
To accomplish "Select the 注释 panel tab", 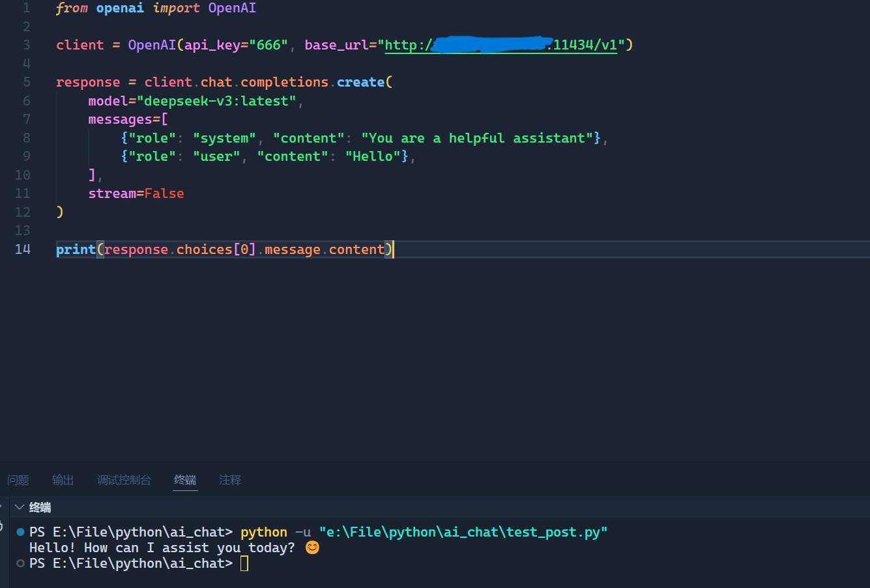I will [x=229, y=480].
